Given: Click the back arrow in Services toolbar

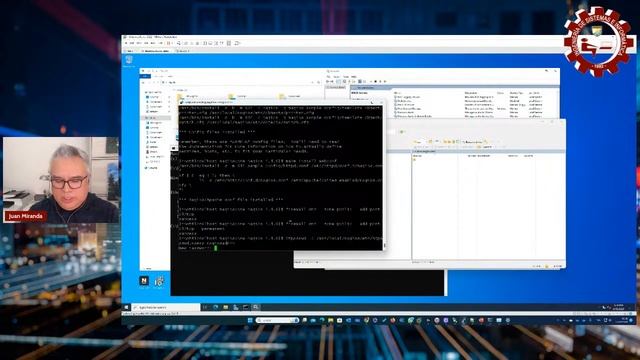Looking at the screenshot, I should 328,82.
